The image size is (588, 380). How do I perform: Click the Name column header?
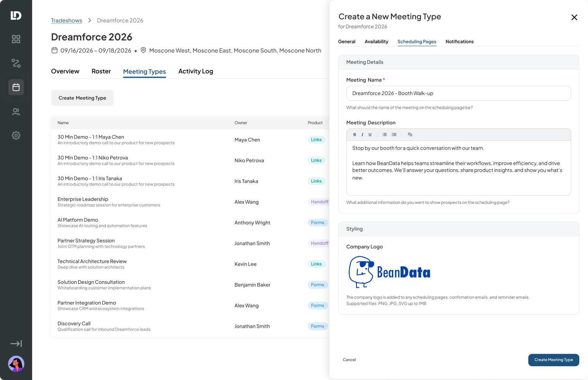[63, 123]
